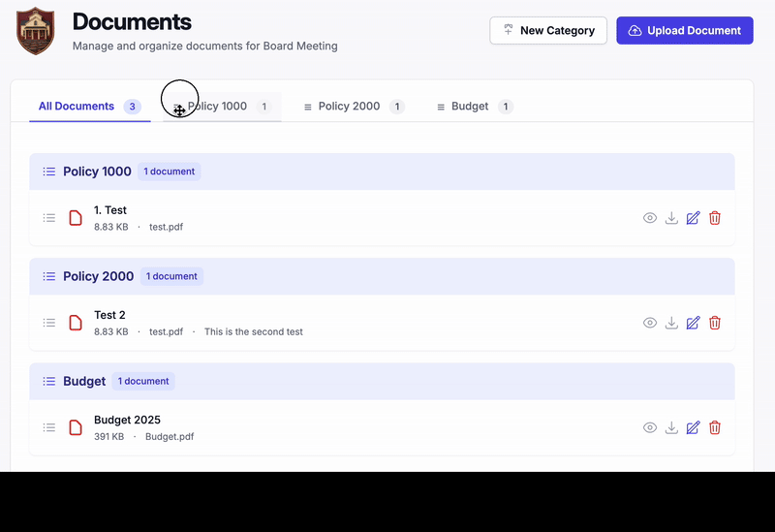Delete the Budget 2025 document
Screen dimensions: 775x532
[x=715, y=427]
